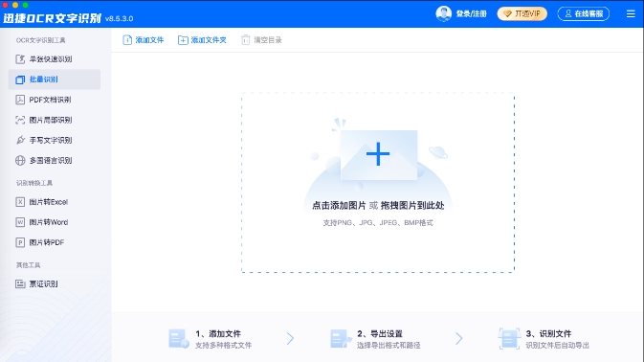Viewport: 644px width, 362px height.
Task: Click the 添加文件 document icon
Action: [127, 40]
